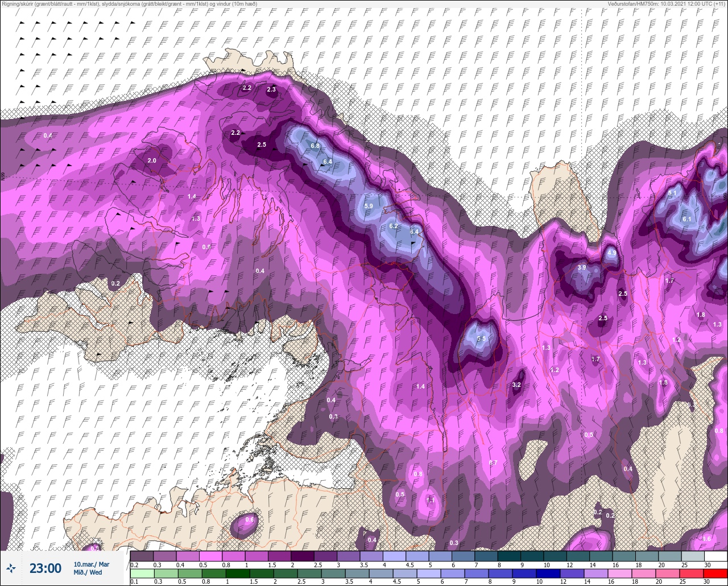Pick the white swatch above label 30
Screen dimensions: 728x586
[715, 556]
